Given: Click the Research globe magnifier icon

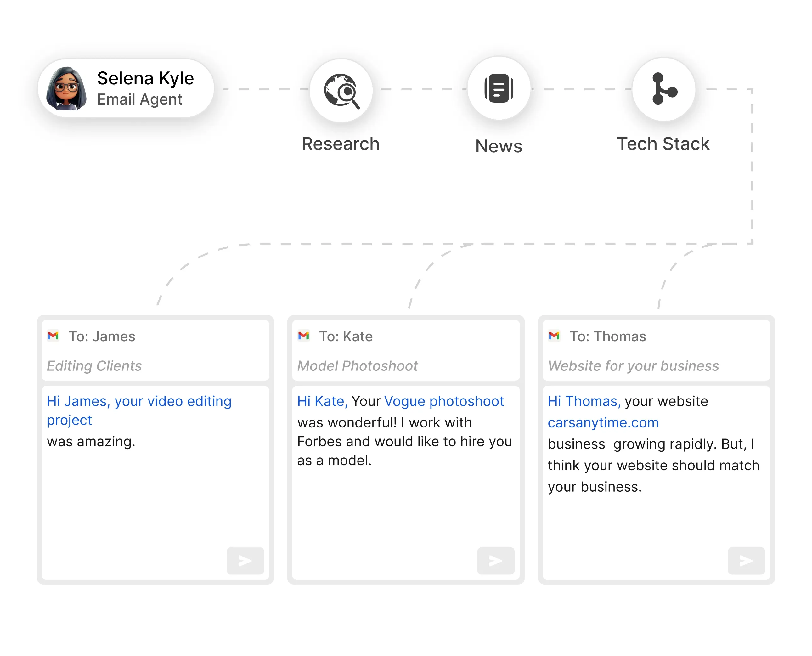Looking at the screenshot, I should pos(341,91).
